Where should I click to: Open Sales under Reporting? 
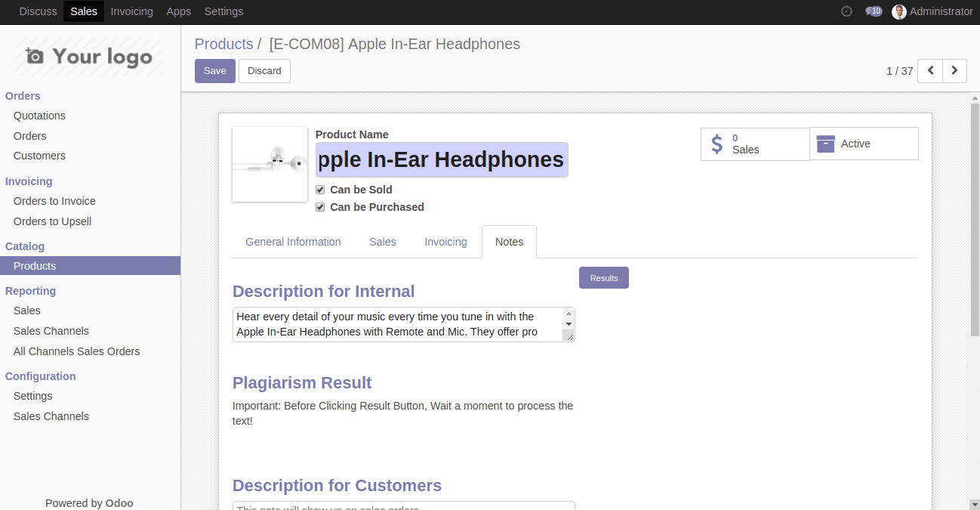pos(27,311)
